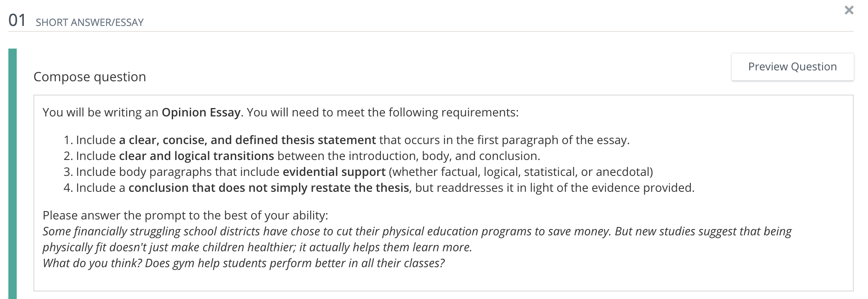Click the italic physically fit line
This screenshot has height=299, width=868.
(x=257, y=247)
